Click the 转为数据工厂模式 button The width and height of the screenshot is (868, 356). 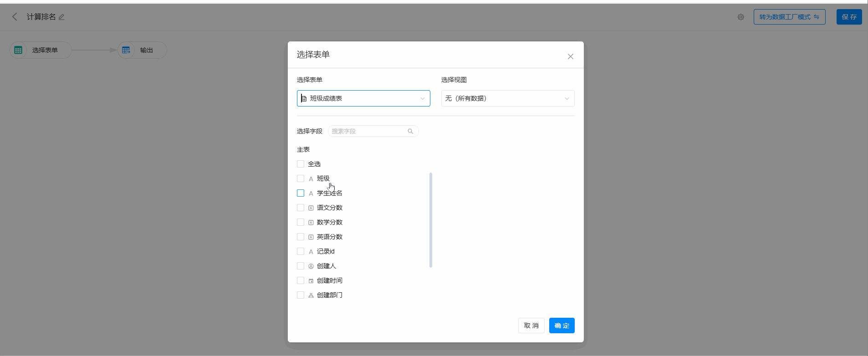point(789,17)
